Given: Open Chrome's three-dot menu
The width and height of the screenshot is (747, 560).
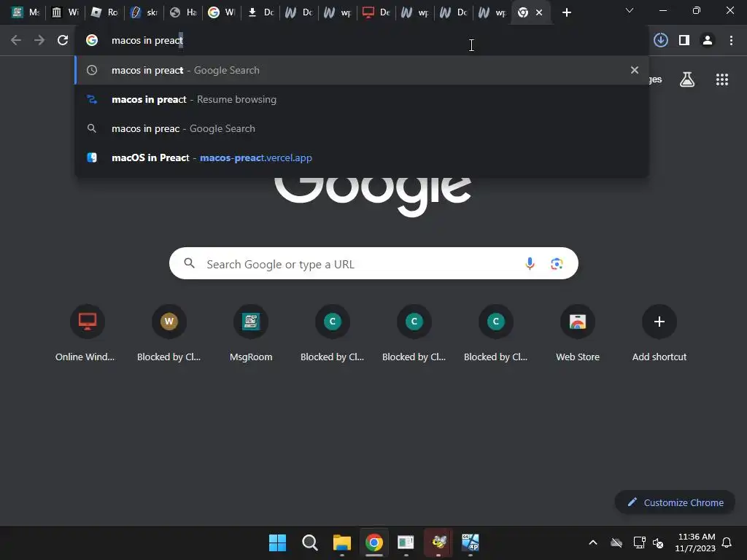Looking at the screenshot, I should point(731,41).
